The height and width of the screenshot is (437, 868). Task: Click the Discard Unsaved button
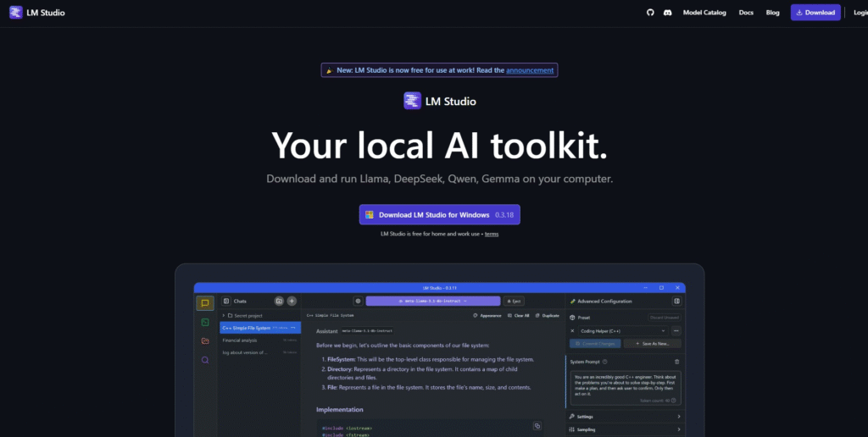tap(664, 318)
